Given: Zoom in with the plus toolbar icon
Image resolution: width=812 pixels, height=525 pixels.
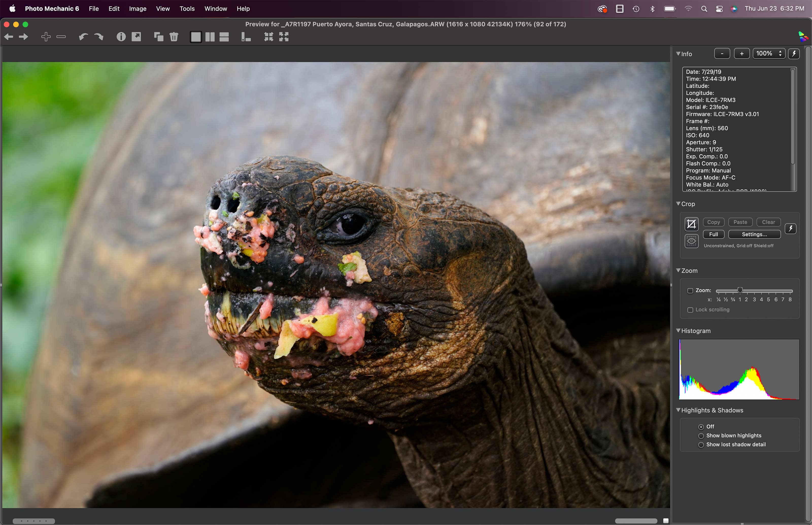Looking at the screenshot, I should pyautogui.click(x=46, y=37).
